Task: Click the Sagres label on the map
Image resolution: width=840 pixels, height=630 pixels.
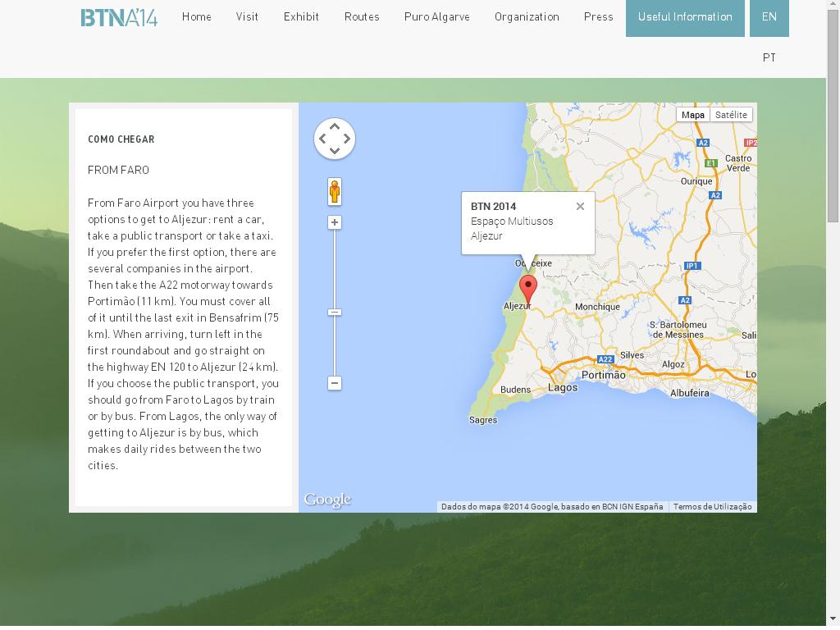Action: point(483,420)
